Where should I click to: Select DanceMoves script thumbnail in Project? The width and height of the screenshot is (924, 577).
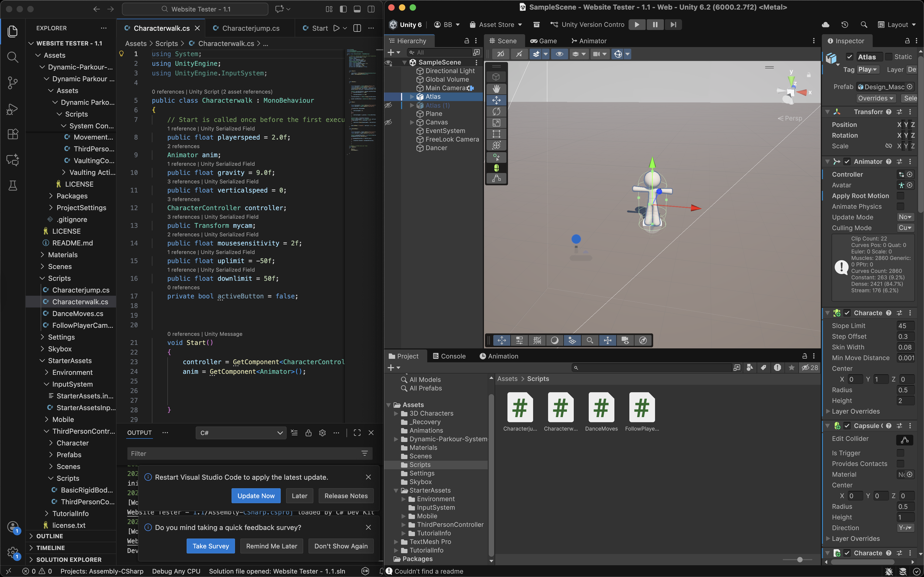pyautogui.click(x=601, y=412)
